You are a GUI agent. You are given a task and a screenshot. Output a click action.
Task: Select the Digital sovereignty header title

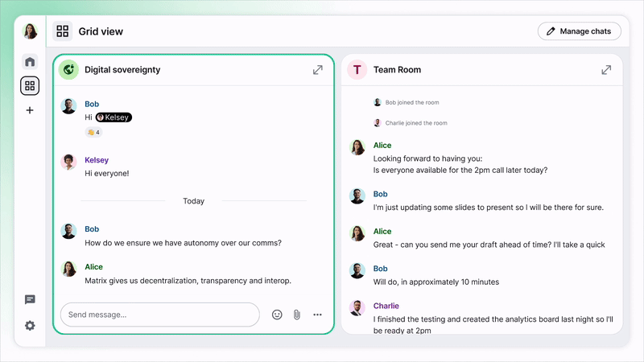tap(122, 70)
